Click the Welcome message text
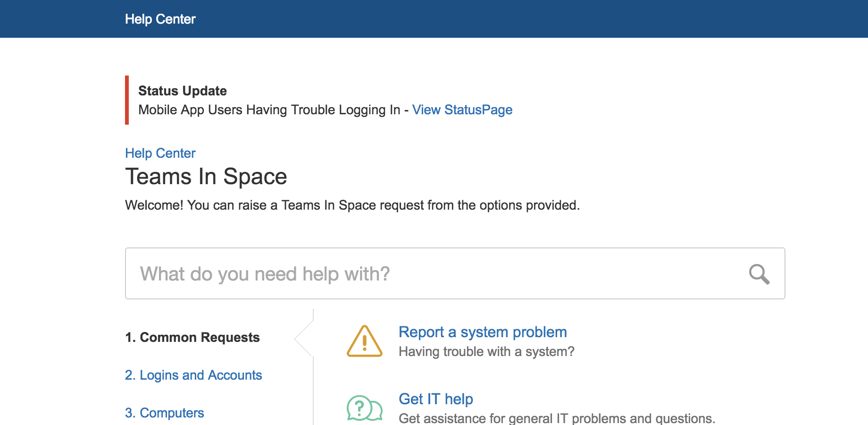The height and width of the screenshot is (425, 868). (352, 205)
